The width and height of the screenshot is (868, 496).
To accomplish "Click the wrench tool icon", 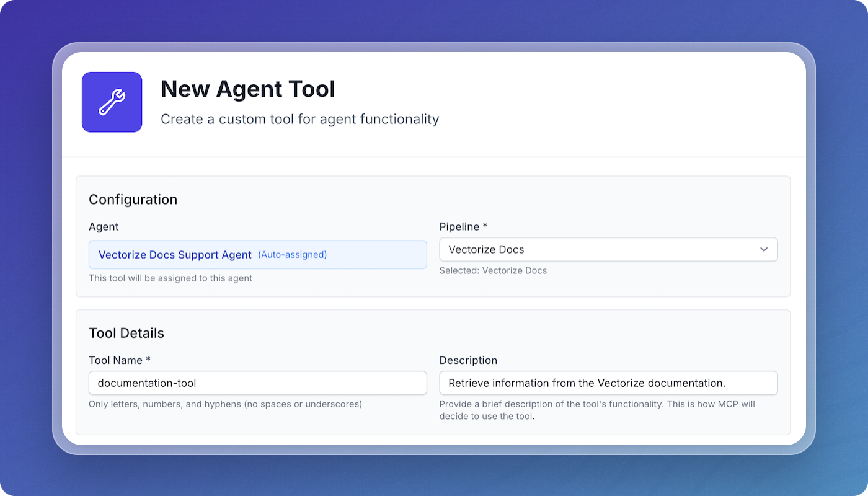I will click(112, 102).
